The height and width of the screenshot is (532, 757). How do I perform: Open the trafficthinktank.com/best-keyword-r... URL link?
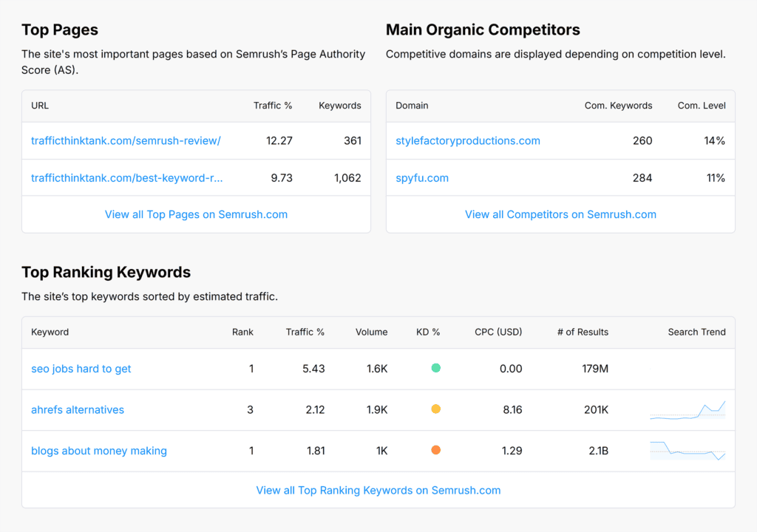[x=126, y=178]
